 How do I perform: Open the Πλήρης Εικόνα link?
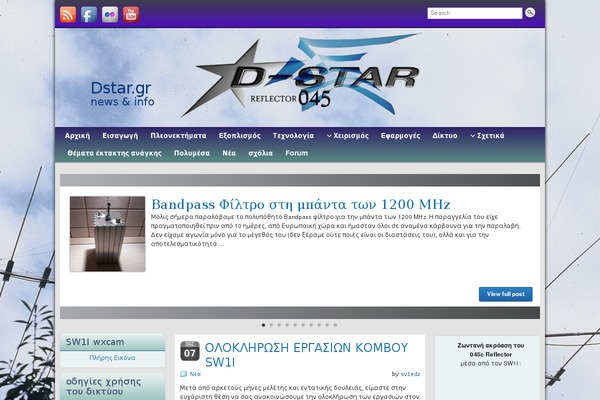pos(112,358)
